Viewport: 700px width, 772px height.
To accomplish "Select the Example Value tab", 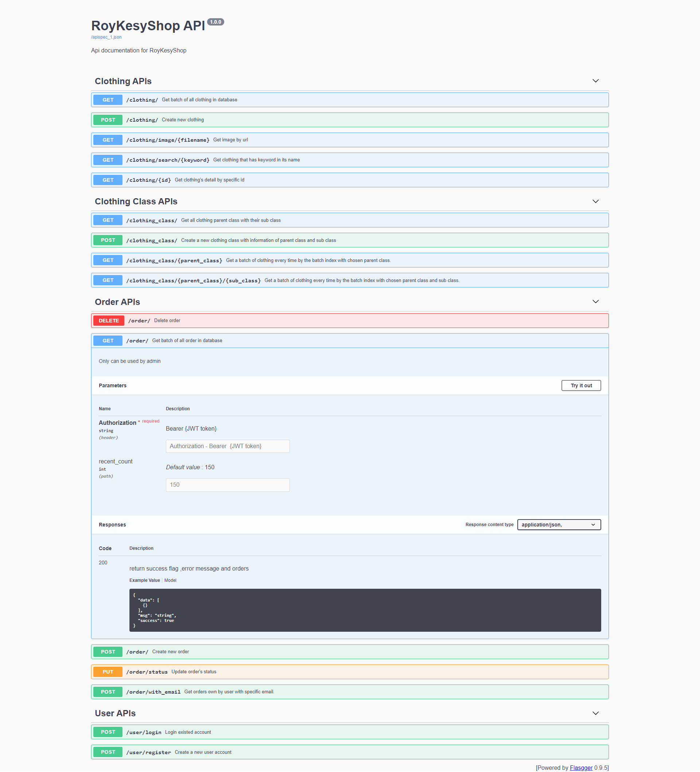I will tap(144, 580).
